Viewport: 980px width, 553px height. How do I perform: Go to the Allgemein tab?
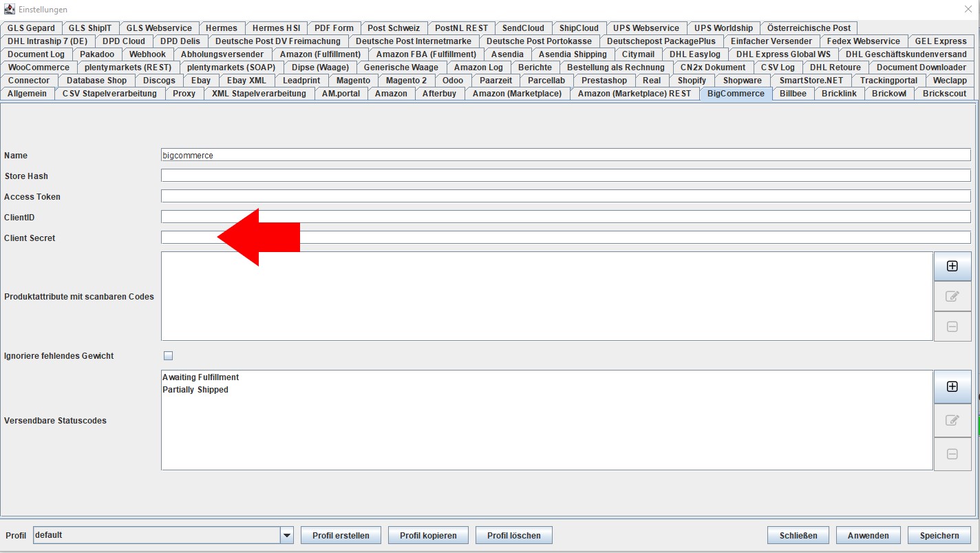pyautogui.click(x=27, y=94)
